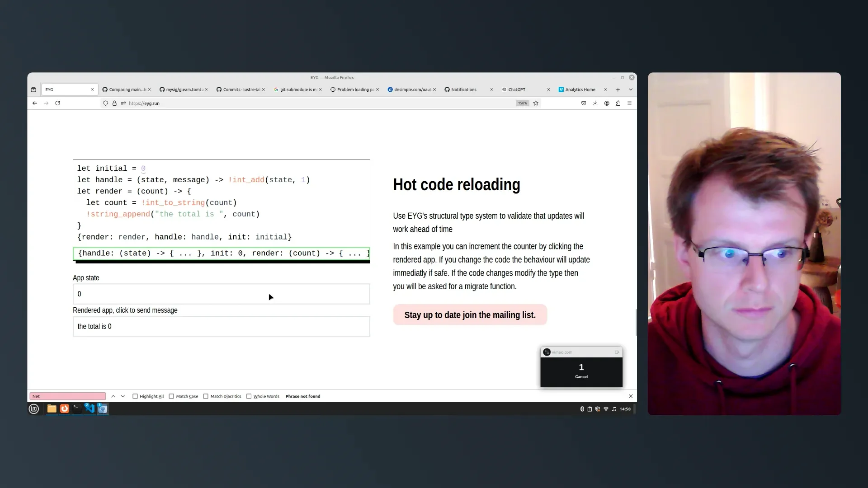Click the Firefox download icon in toolbar
The width and height of the screenshot is (868, 488).
coord(595,103)
